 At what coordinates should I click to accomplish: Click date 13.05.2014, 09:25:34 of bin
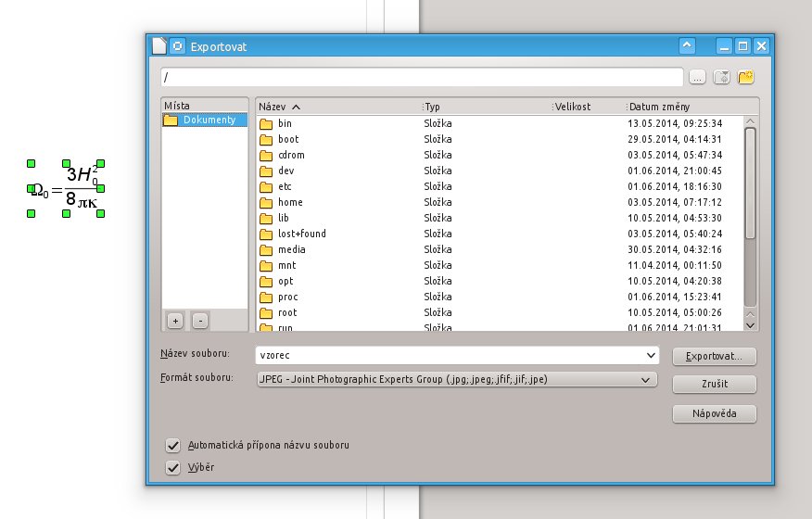pyautogui.click(x=675, y=124)
